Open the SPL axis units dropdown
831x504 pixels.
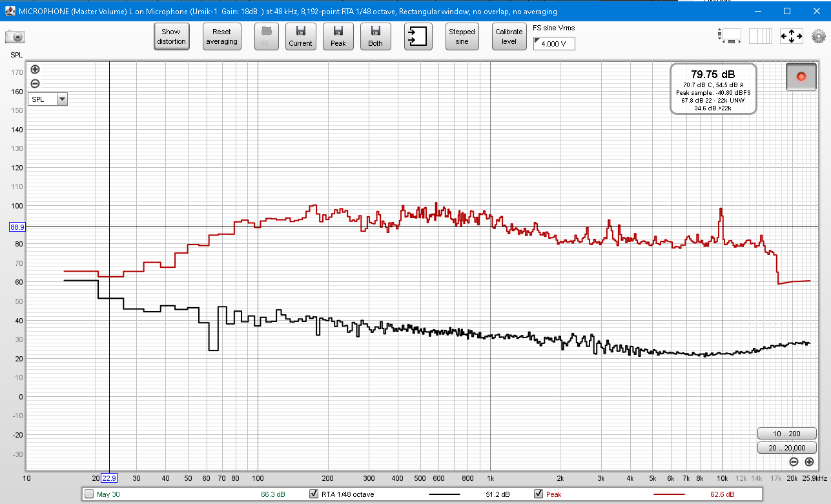48,99
